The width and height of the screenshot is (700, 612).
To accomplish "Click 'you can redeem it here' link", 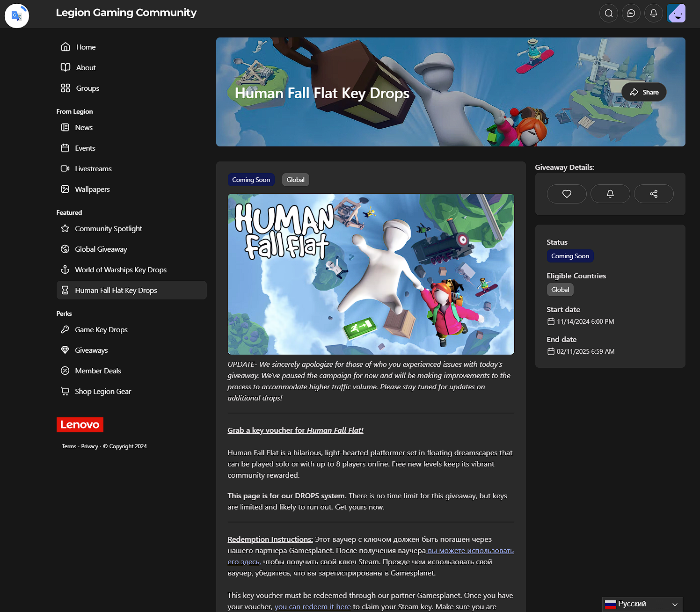I will tap(313, 606).
